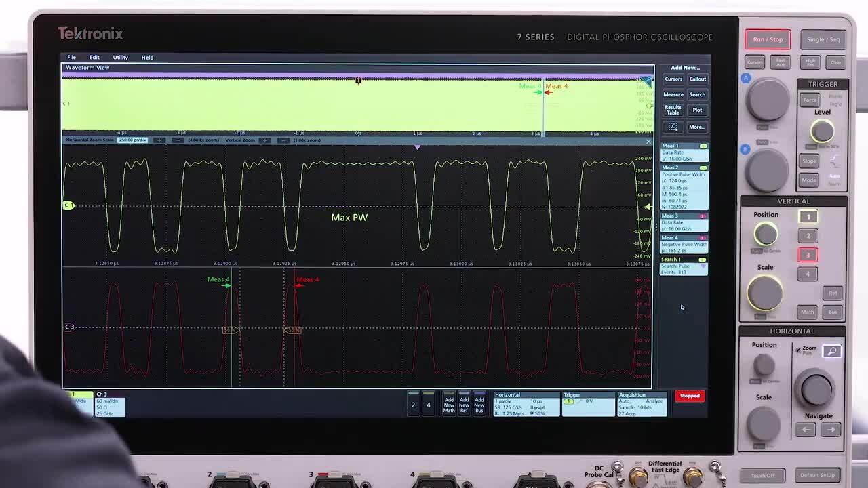
Task: Enable the Meas 2 display toggle
Action: point(705,167)
